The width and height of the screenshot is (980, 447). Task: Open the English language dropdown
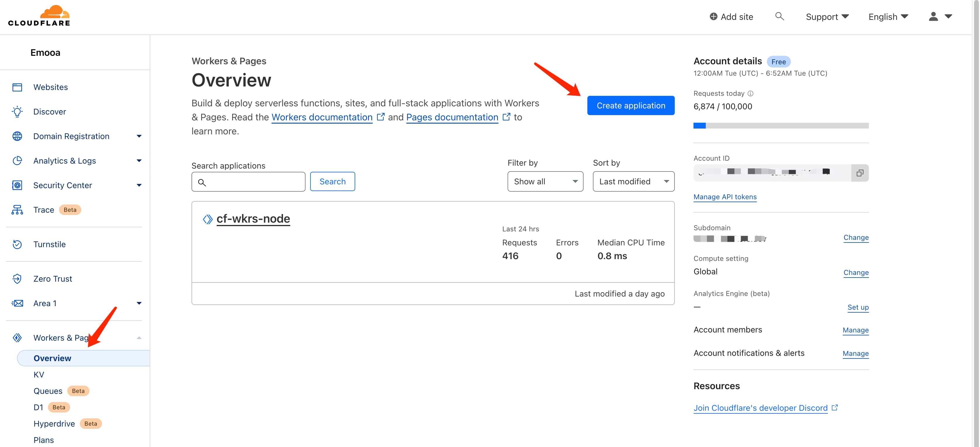[x=888, y=17]
